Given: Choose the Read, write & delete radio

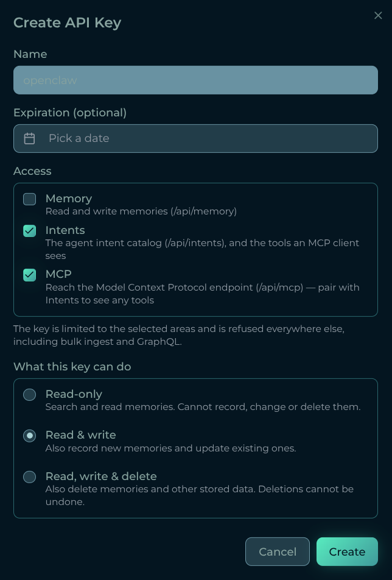Looking at the screenshot, I should [x=30, y=477].
